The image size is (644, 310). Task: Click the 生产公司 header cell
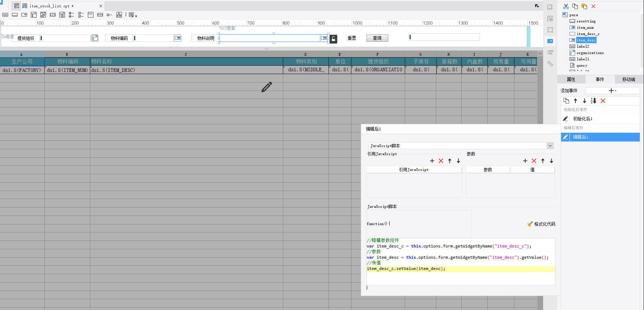[x=22, y=61]
